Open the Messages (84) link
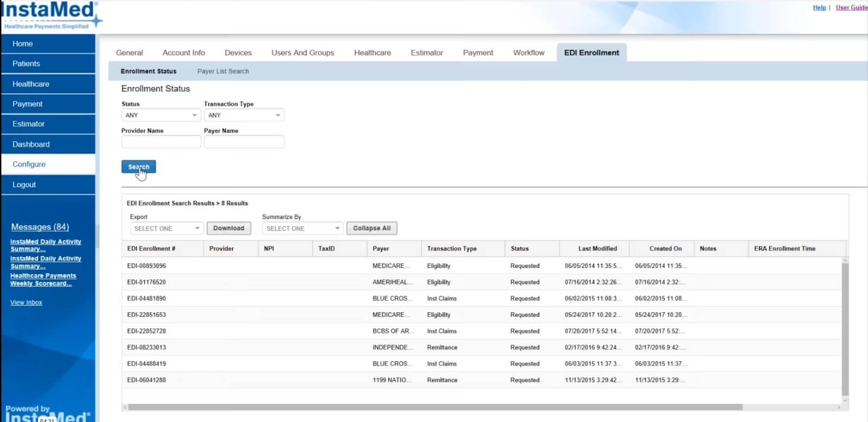The image size is (868, 422). click(40, 227)
